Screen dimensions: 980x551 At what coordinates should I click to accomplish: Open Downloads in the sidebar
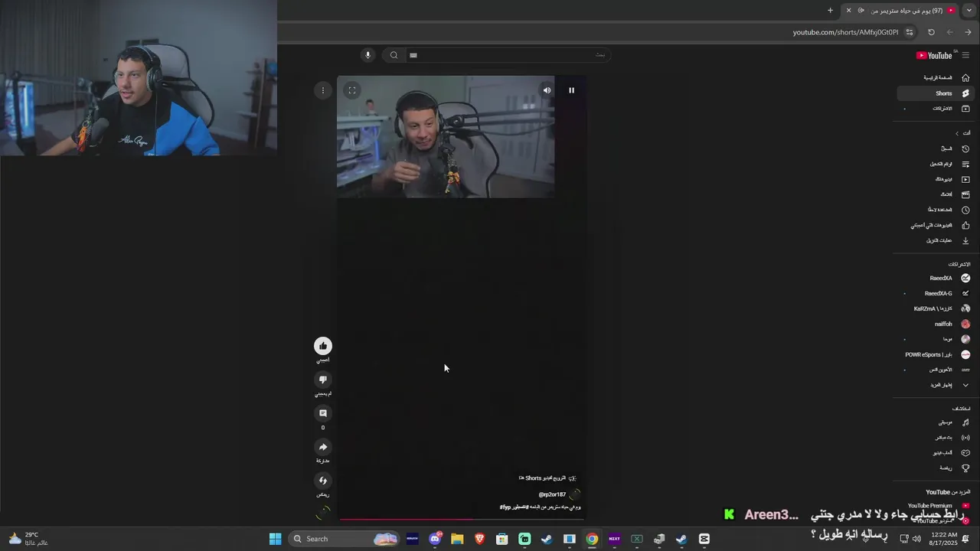tap(937, 240)
